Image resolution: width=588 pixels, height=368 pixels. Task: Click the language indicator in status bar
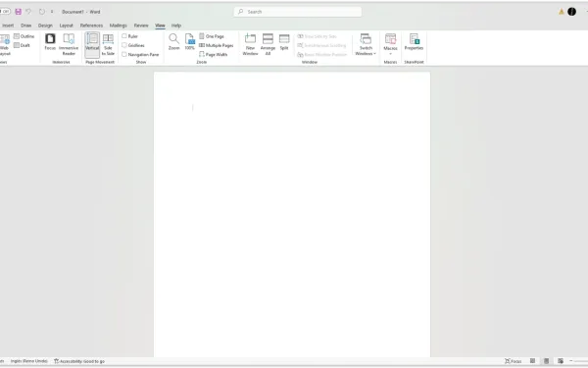click(x=28, y=361)
